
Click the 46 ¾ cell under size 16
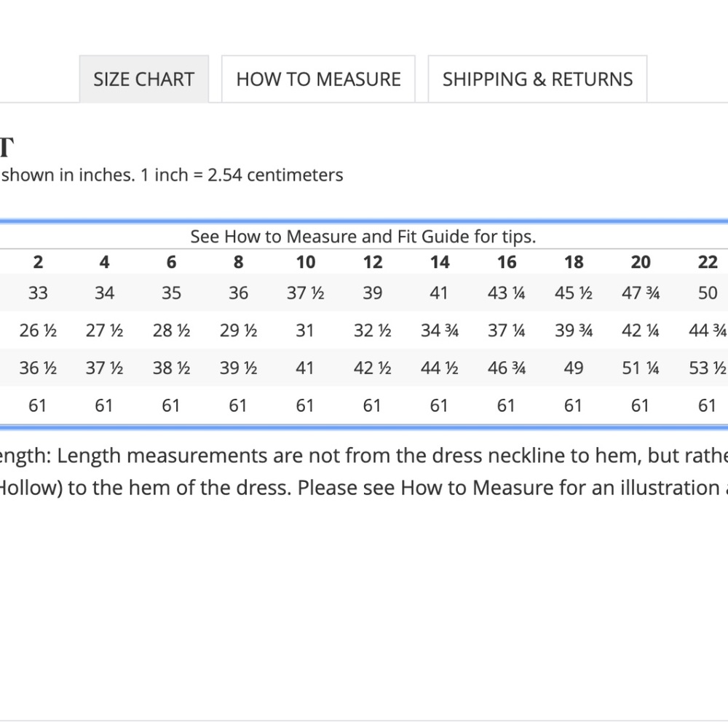click(507, 368)
